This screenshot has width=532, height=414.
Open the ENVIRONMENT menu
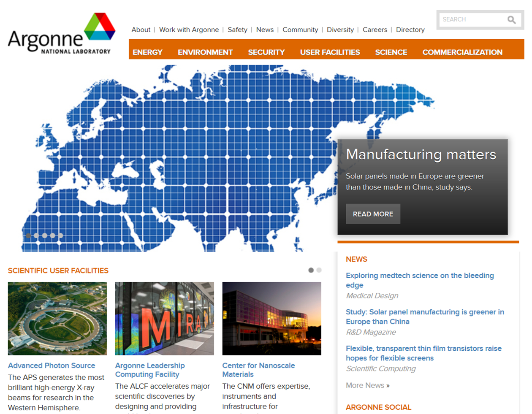205,52
